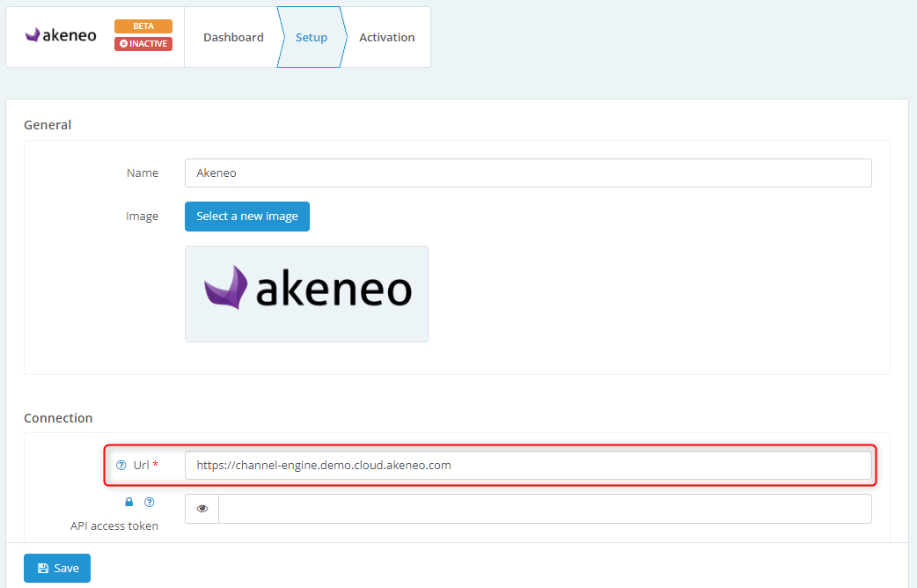The width and height of the screenshot is (917, 588).
Task: Focus the Url text field
Action: point(528,466)
